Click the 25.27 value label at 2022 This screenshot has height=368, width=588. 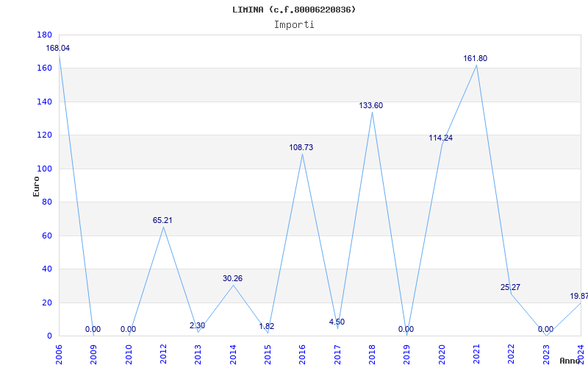point(510,287)
